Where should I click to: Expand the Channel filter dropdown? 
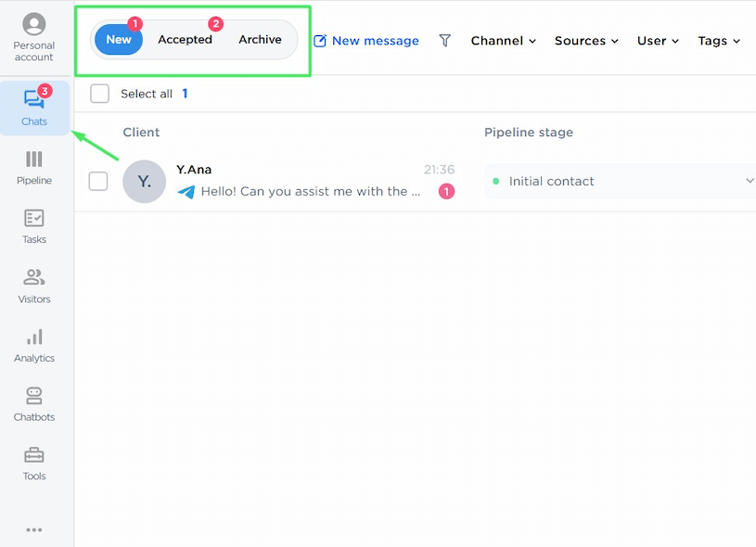(x=503, y=41)
